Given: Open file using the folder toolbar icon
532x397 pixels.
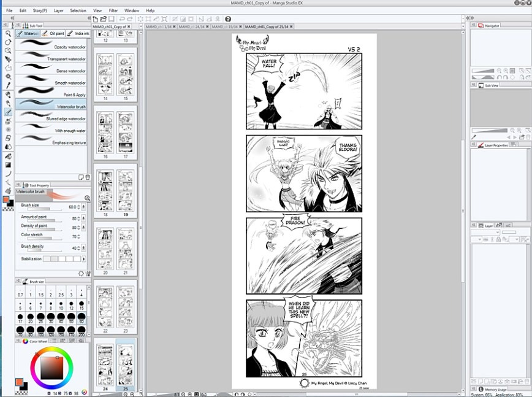Looking at the screenshot, I should pos(103,19).
